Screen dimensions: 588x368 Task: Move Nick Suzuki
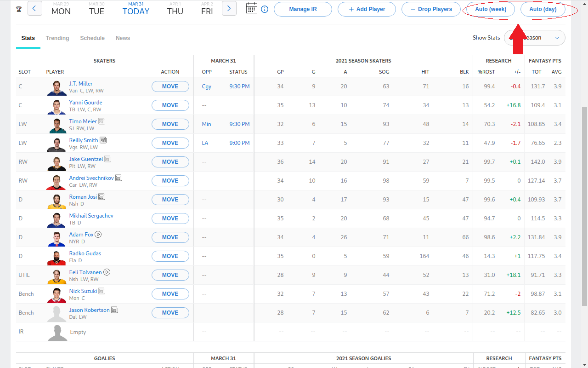[x=170, y=294]
